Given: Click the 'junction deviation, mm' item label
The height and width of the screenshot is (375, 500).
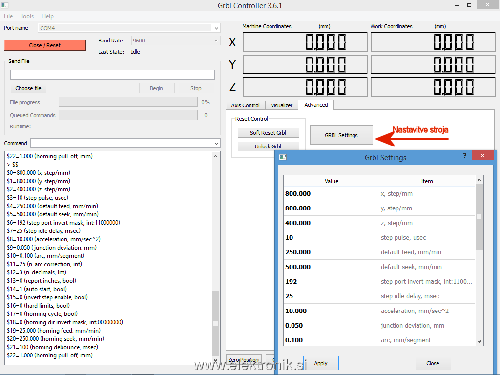Looking at the screenshot, I should click(x=412, y=326).
